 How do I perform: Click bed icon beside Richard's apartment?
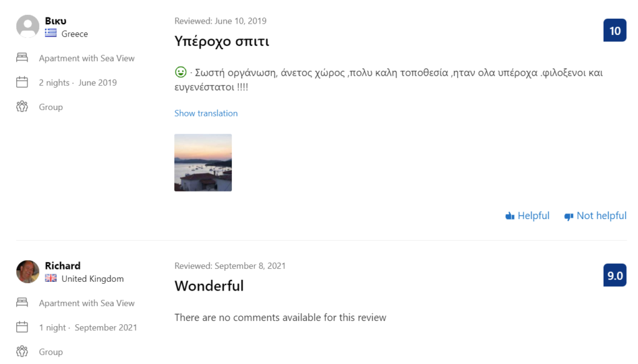click(x=22, y=303)
